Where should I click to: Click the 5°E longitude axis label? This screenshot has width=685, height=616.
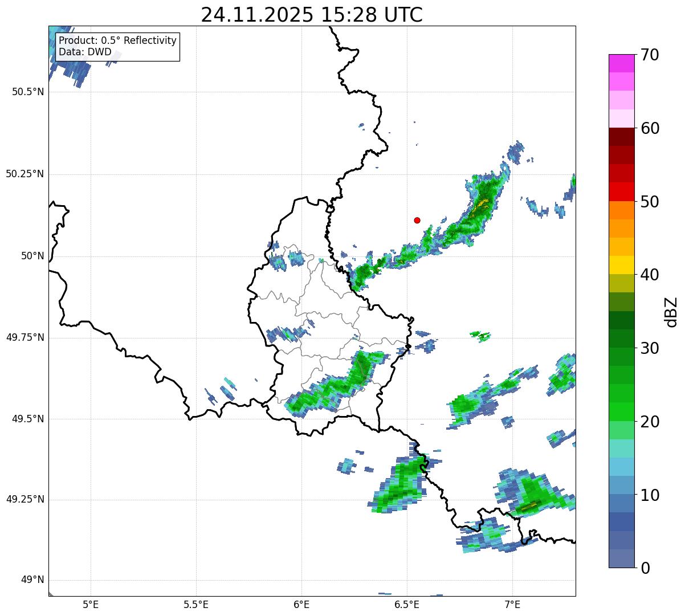pyautogui.click(x=91, y=604)
